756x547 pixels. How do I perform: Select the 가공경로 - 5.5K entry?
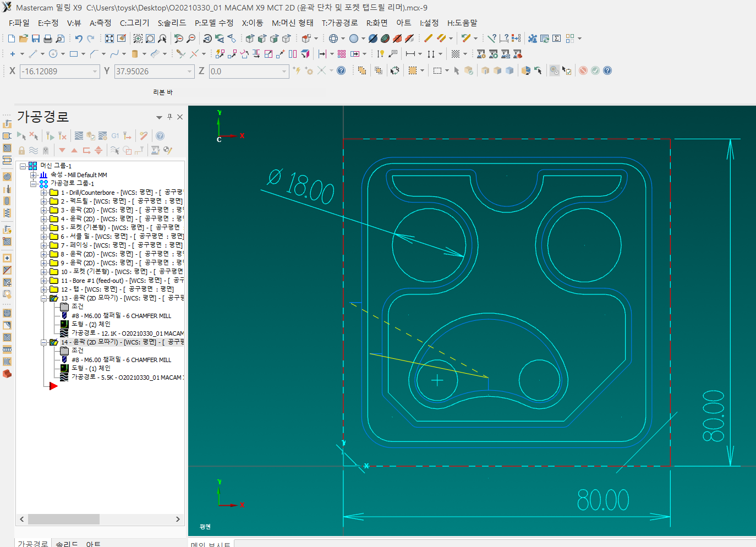pos(128,378)
